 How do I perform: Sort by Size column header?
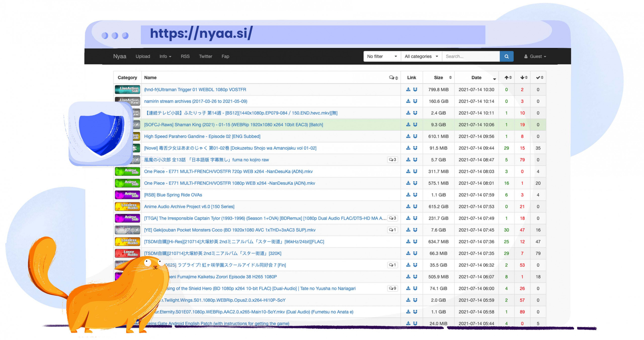click(439, 78)
